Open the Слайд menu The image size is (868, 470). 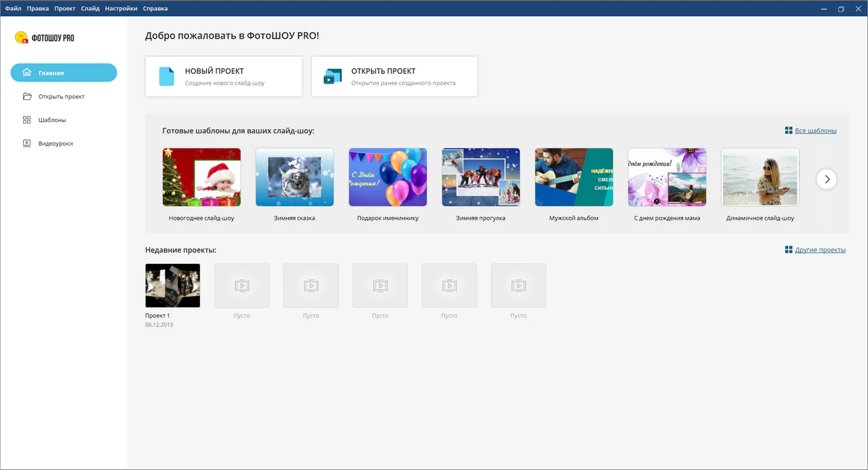pos(90,9)
